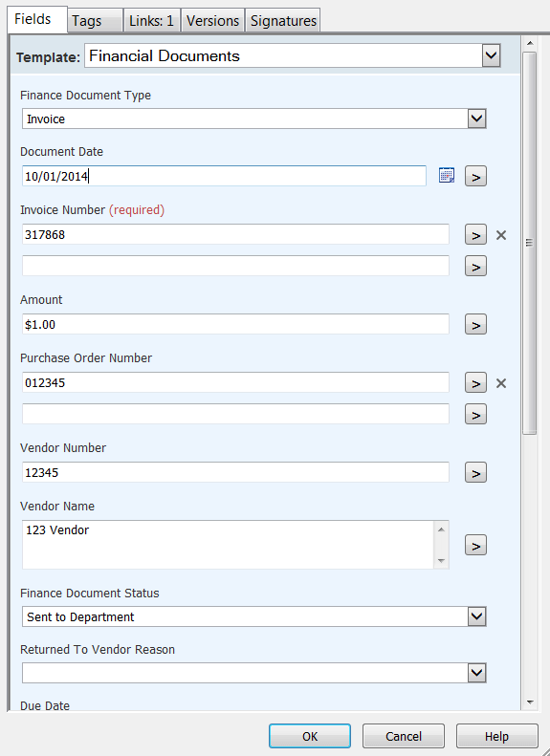Click the empty second Invoice Number field
This screenshot has width=550, height=756.
pyautogui.click(x=235, y=266)
